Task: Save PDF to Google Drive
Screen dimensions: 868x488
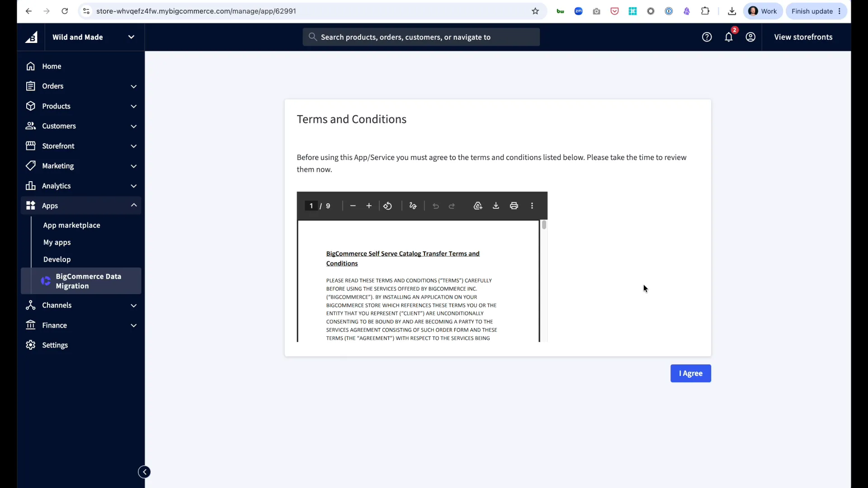Action: tap(478, 206)
